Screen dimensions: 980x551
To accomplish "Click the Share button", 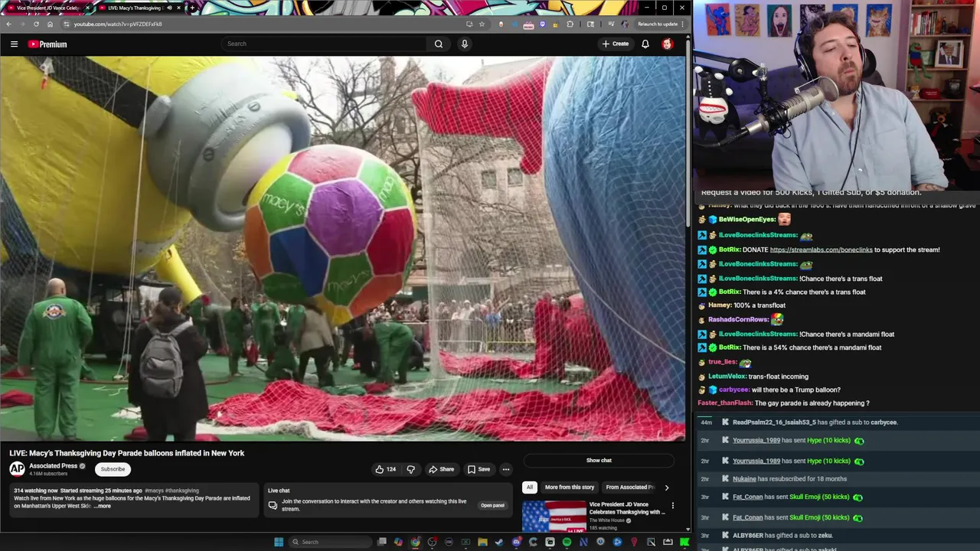I will coord(442,469).
